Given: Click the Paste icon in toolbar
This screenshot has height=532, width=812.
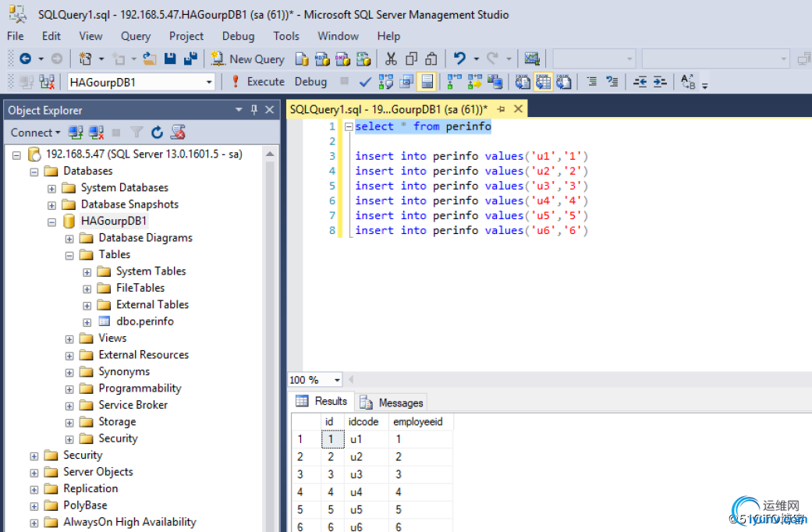Looking at the screenshot, I should [431, 59].
